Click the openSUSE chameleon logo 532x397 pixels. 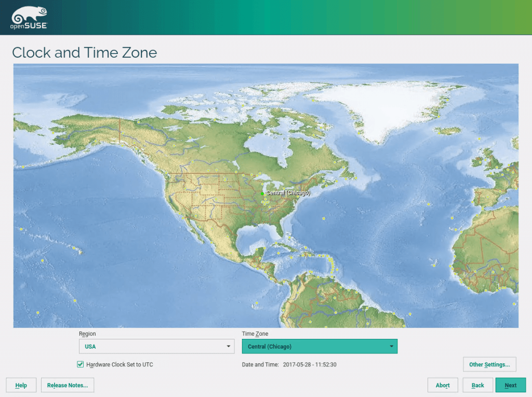pos(29,18)
